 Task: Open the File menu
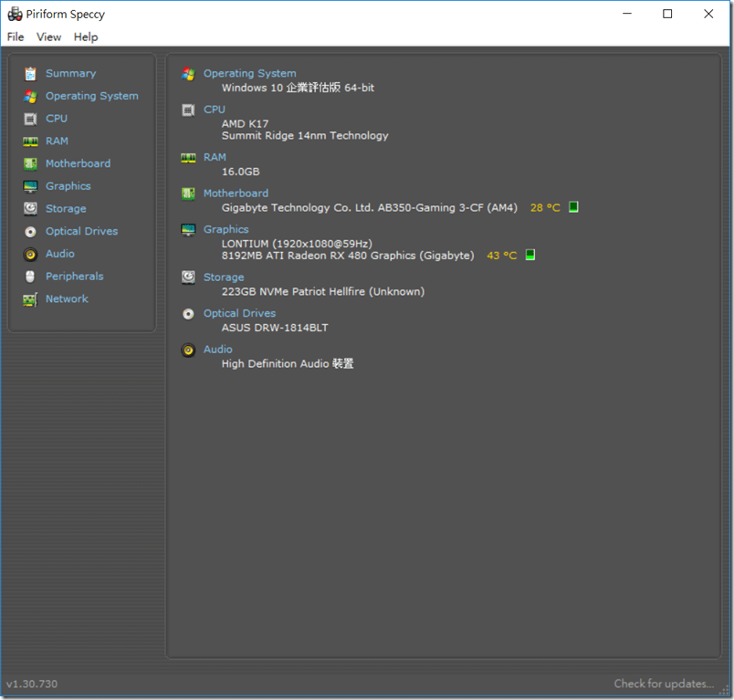(x=16, y=37)
